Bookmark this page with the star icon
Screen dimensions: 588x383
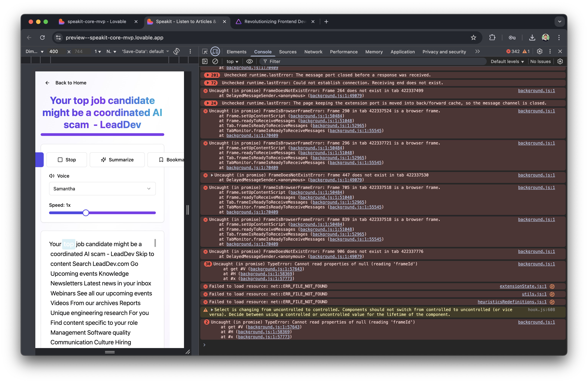473,38
